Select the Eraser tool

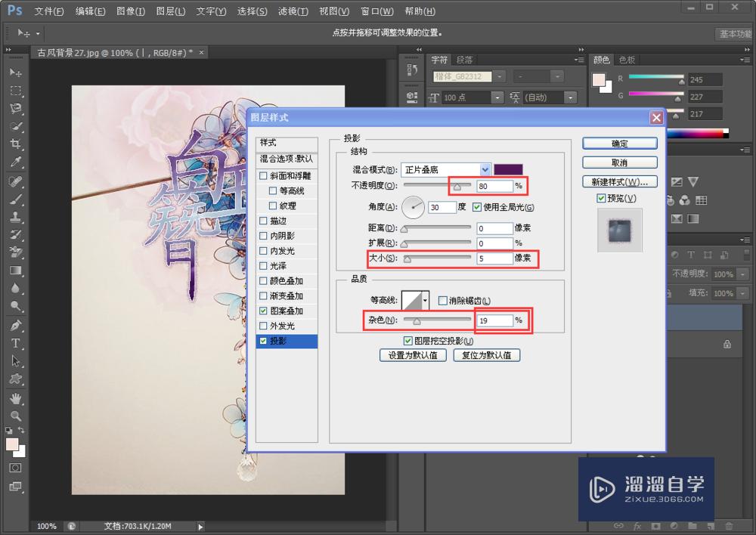[x=15, y=252]
